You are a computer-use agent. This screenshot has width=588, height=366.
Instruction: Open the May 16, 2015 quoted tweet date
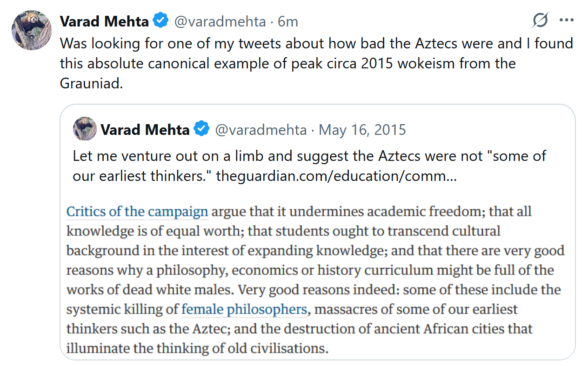[x=362, y=129]
